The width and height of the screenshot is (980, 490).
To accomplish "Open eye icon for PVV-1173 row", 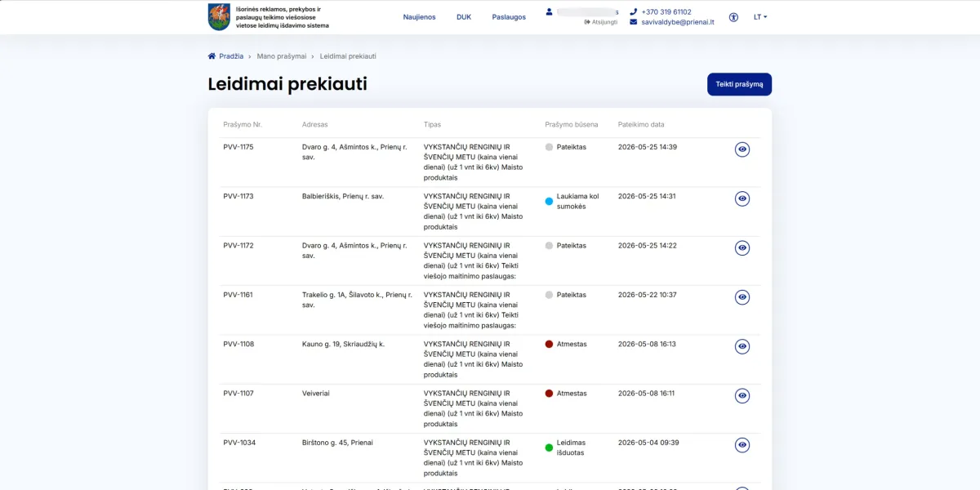I will pyautogui.click(x=742, y=198).
